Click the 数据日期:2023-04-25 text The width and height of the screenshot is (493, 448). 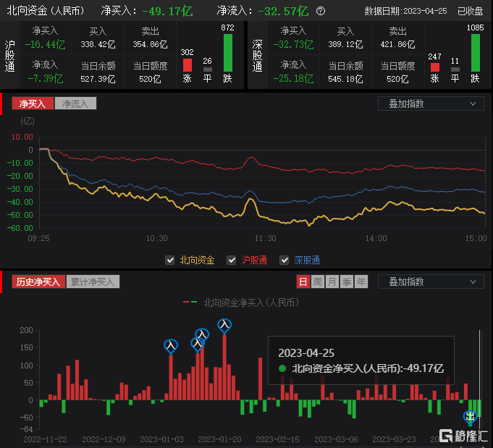click(405, 12)
